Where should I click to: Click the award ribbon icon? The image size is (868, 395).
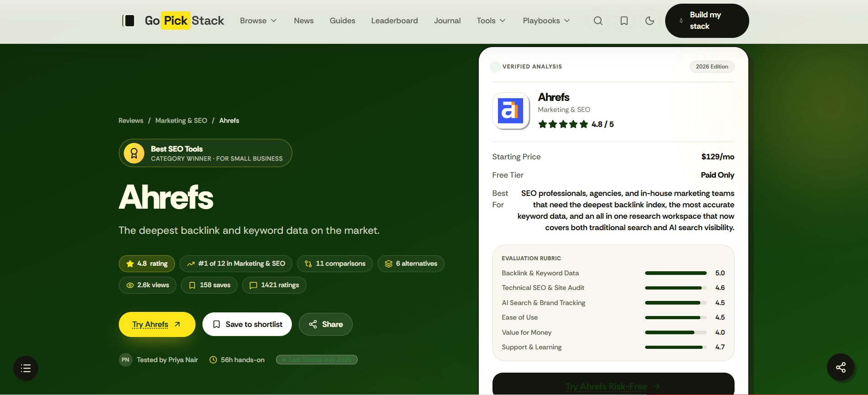134,153
